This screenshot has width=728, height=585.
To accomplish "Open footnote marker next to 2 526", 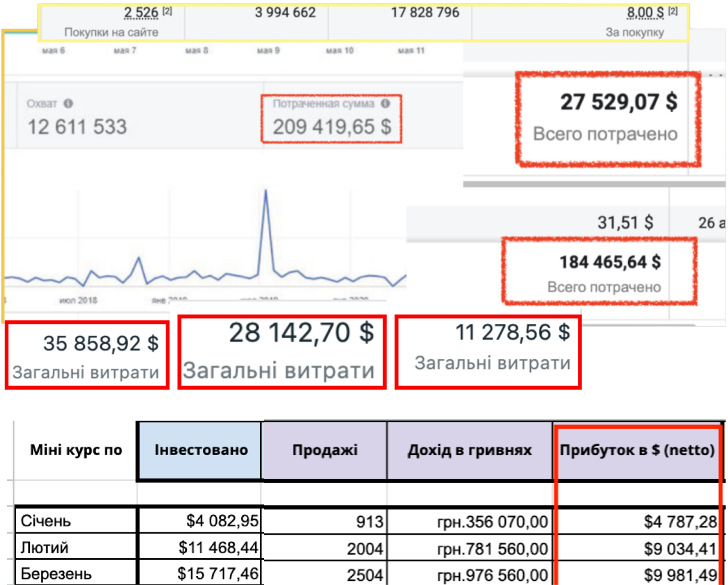I will (x=167, y=11).
